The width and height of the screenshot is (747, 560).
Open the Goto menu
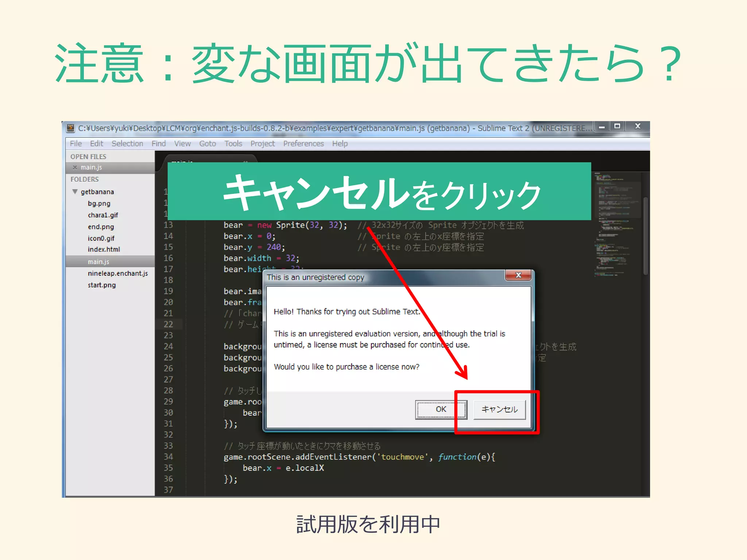(208, 144)
